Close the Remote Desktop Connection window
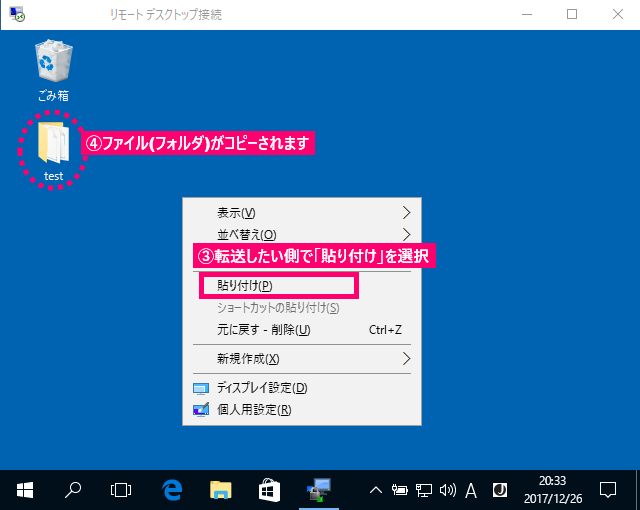 pos(618,14)
